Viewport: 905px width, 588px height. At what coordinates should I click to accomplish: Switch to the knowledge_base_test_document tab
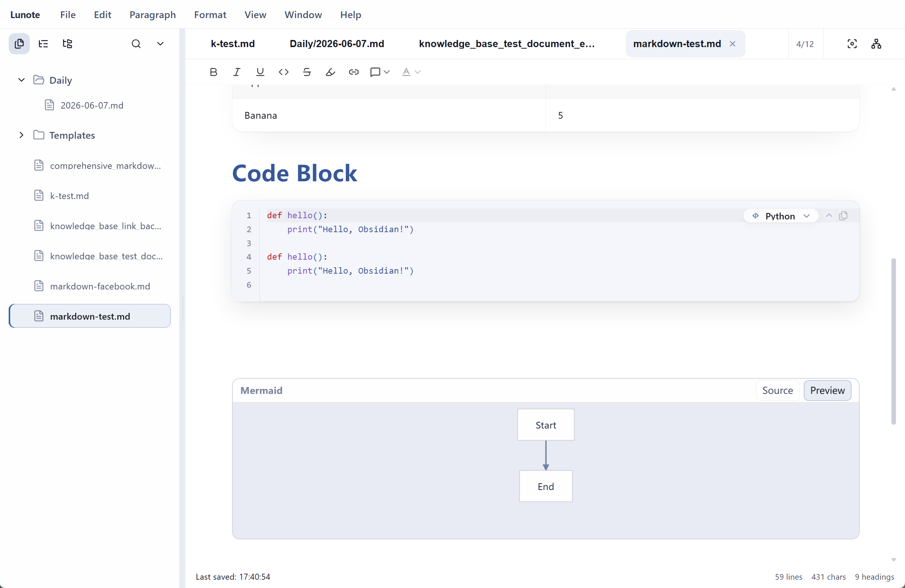click(507, 44)
